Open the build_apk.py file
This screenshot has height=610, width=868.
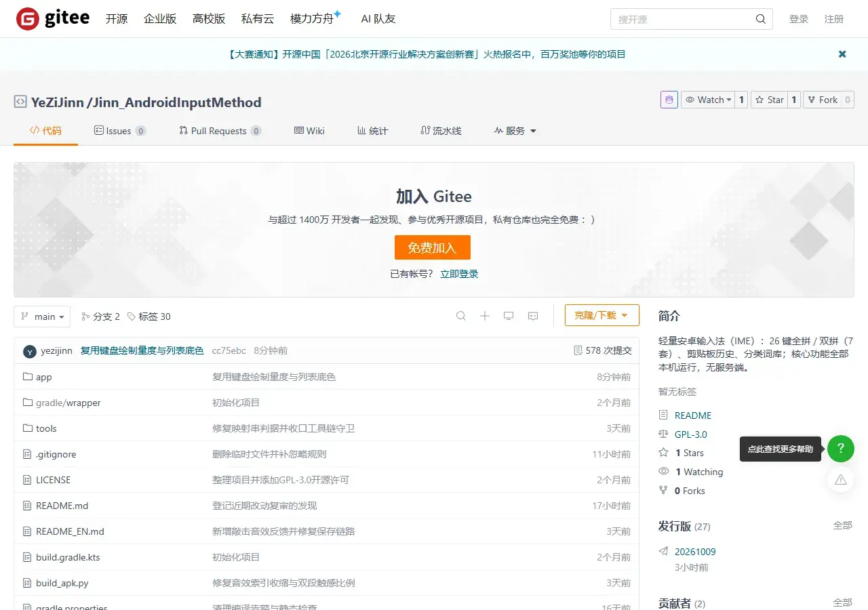[x=62, y=583]
